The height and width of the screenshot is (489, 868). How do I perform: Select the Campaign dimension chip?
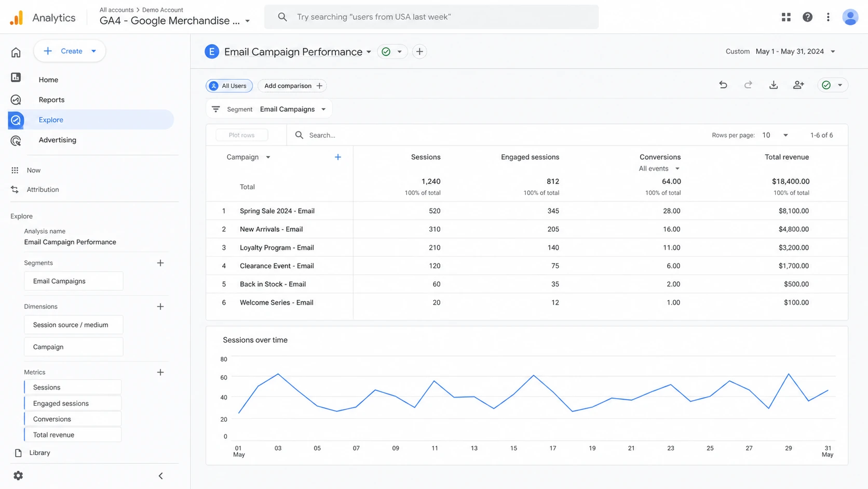[x=73, y=347]
